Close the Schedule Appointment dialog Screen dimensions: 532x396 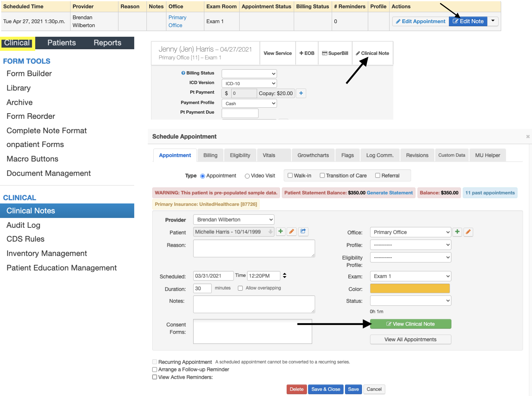(528, 136)
